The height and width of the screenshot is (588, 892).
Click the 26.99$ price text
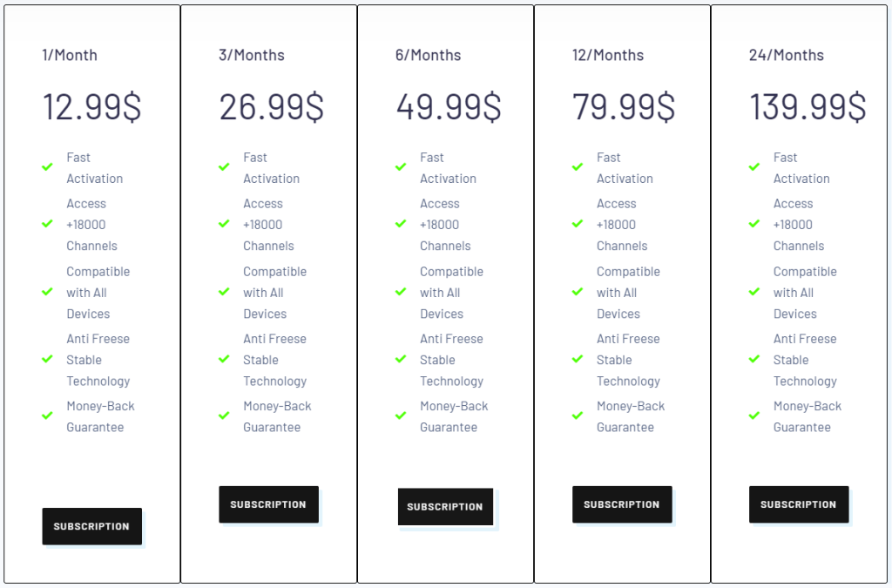point(271,106)
